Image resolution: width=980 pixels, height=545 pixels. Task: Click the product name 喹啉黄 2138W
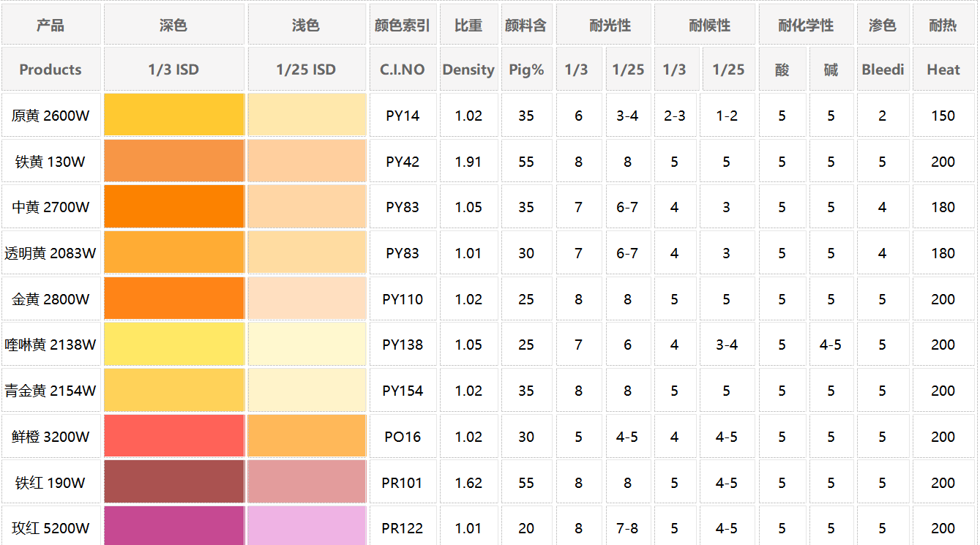tap(51, 345)
